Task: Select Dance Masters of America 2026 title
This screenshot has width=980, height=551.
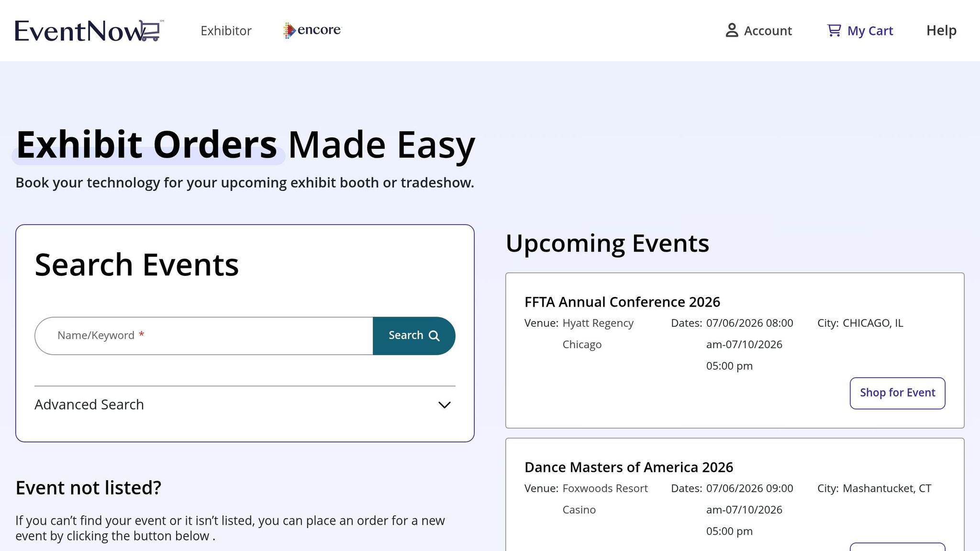Action: pos(629,467)
